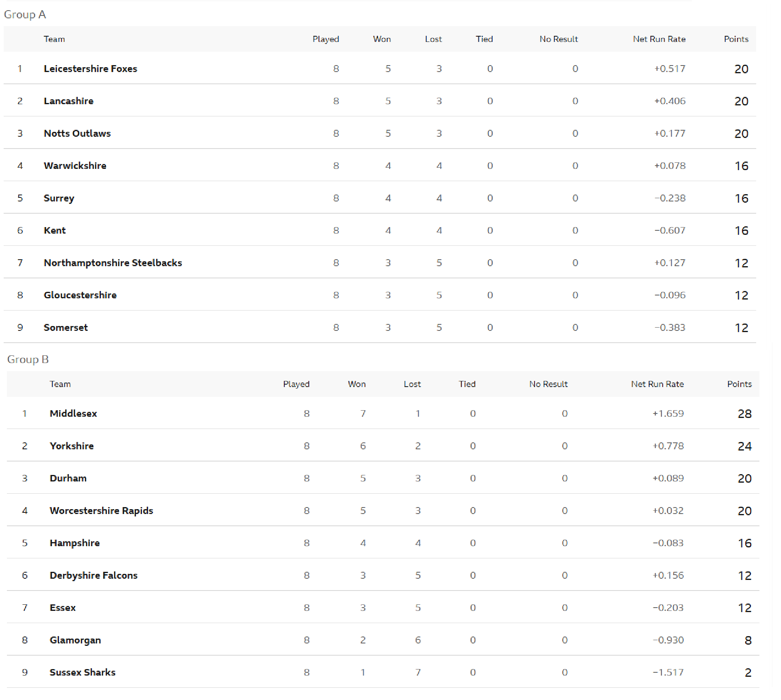This screenshot has height=700, width=781.
Task: Click the Lancashire team name
Action: [x=68, y=101]
